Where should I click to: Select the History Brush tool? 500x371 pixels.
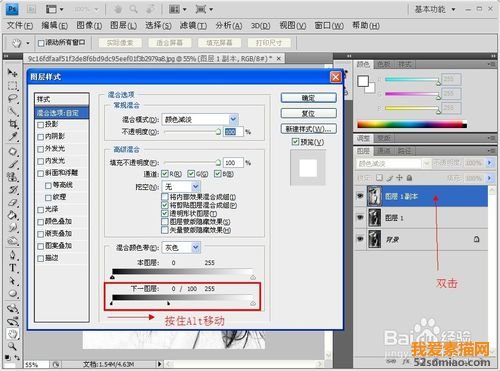point(13,190)
